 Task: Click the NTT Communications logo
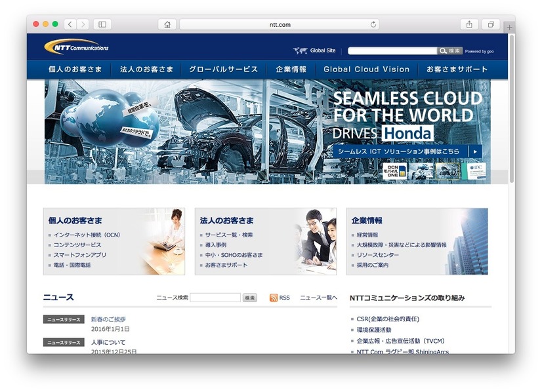pyautogui.click(x=77, y=47)
